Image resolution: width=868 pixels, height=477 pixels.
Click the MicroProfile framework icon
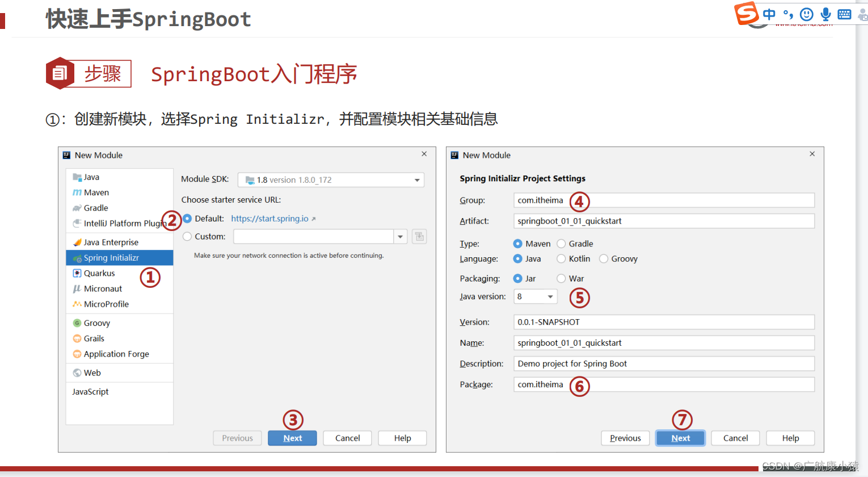point(77,304)
